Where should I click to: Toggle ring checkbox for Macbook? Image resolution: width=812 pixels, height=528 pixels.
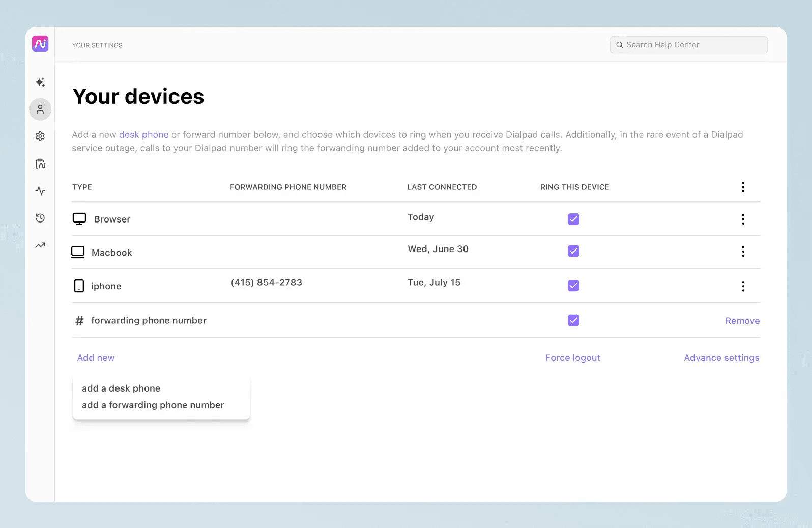[x=573, y=251]
